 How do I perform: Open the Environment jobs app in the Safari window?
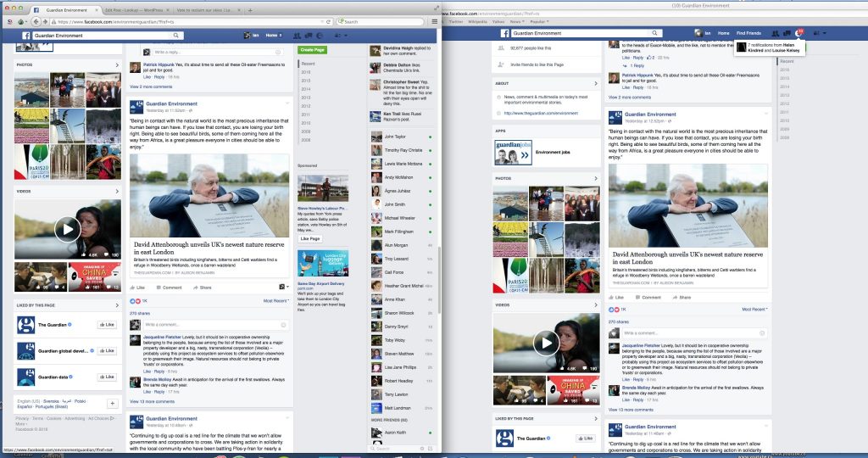point(553,153)
